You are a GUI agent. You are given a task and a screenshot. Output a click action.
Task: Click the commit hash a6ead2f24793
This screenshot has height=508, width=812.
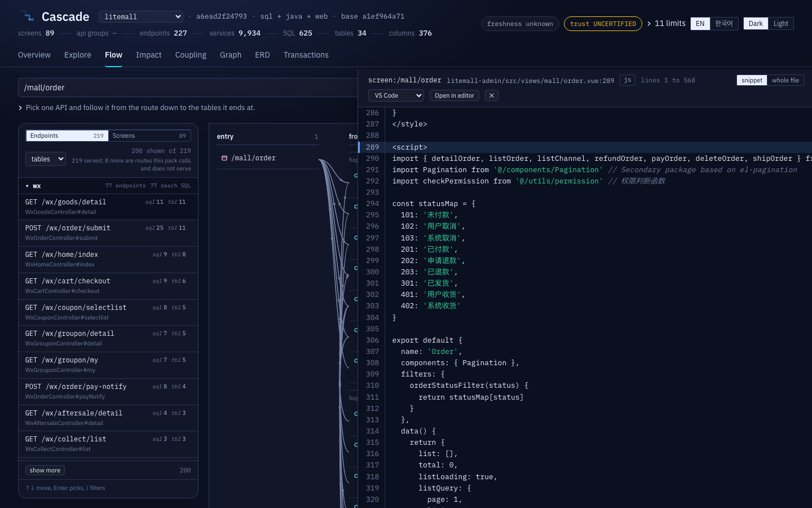[221, 16]
